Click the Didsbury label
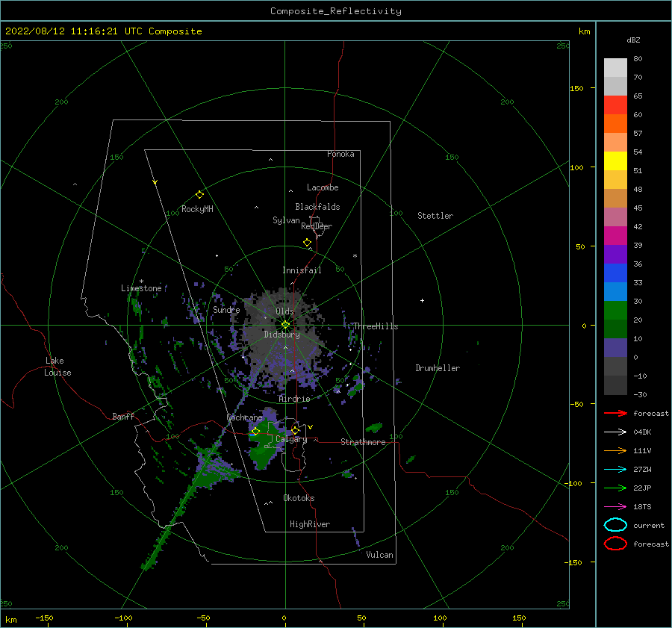 point(282,335)
